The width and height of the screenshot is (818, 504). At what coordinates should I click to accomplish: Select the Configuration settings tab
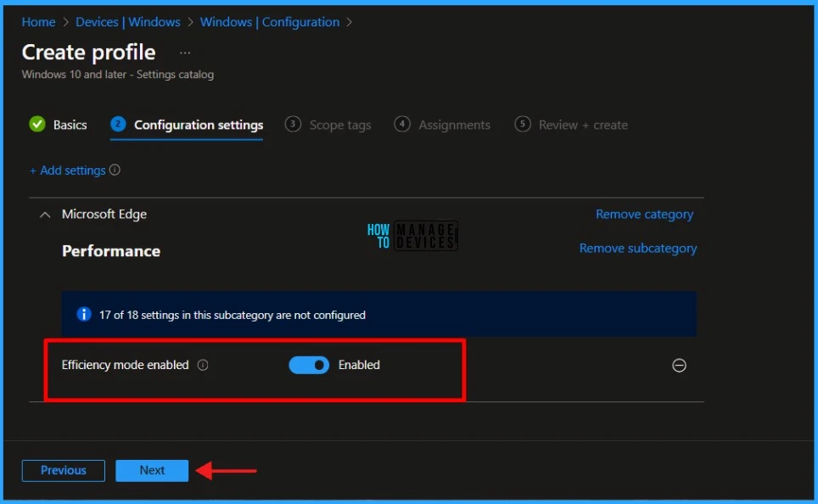pyautogui.click(x=186, y=126)
